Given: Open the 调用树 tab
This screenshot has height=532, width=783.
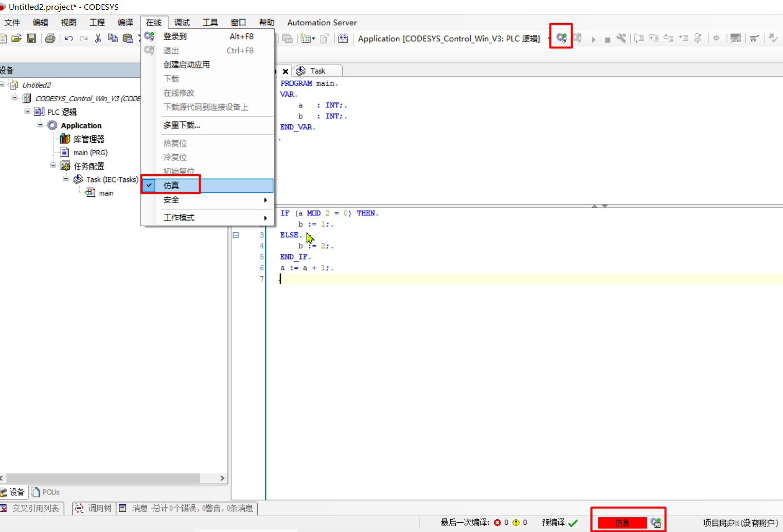Looking at the screenshot, I should click(x=94, y=508).
